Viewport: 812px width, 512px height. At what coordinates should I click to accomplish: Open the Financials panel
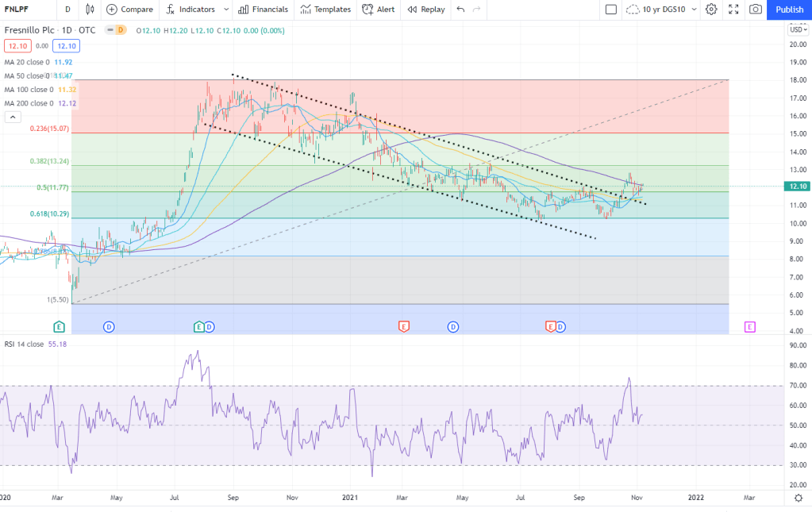[264, 10]
